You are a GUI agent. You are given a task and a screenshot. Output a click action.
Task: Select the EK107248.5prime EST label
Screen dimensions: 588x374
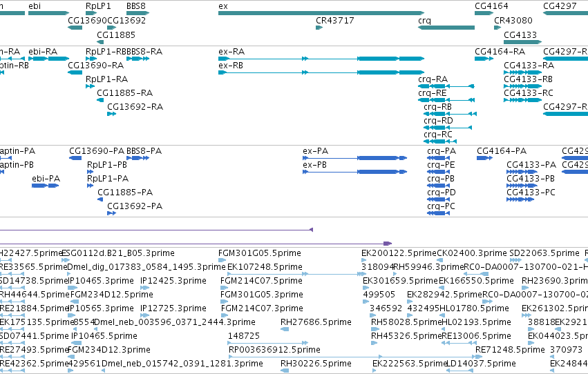click(265, 267)
